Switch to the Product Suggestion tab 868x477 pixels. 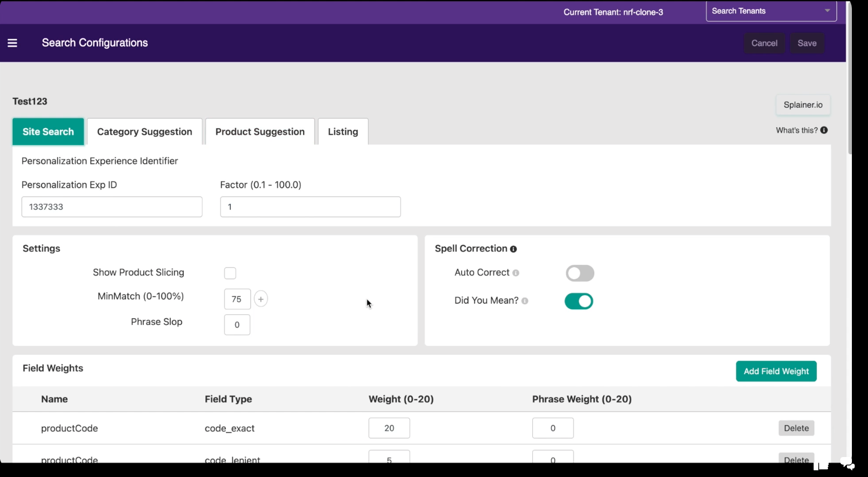260,132
